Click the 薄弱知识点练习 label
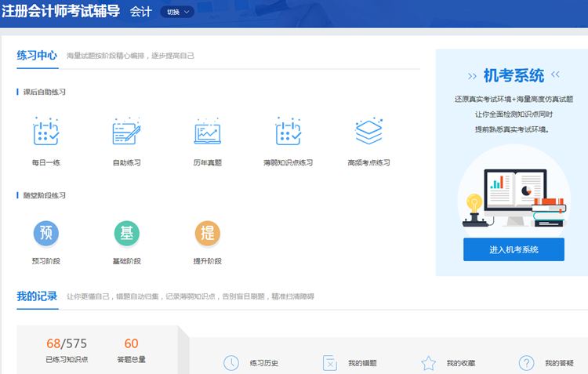The image size is (588, 374). (288, 162)
